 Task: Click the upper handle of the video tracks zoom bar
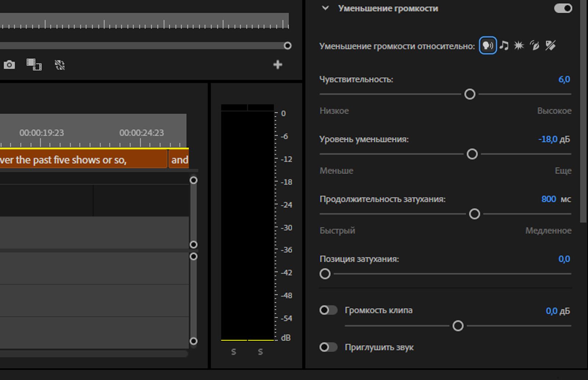pyautogui.click(x=193, y=180)
